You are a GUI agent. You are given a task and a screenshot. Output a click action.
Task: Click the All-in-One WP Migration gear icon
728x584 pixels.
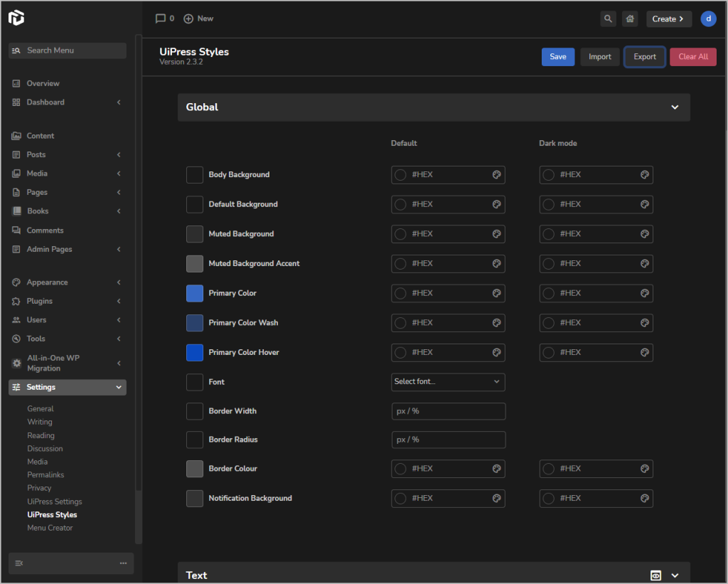pos(17,363)
